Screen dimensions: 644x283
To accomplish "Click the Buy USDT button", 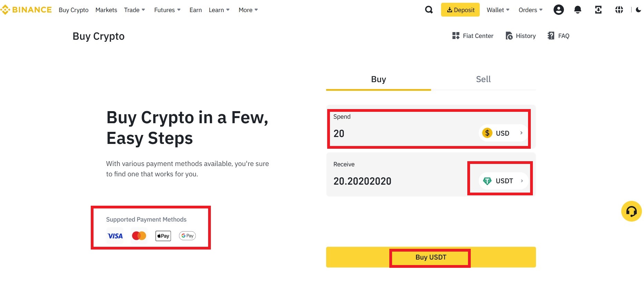I will coord(431,257).
